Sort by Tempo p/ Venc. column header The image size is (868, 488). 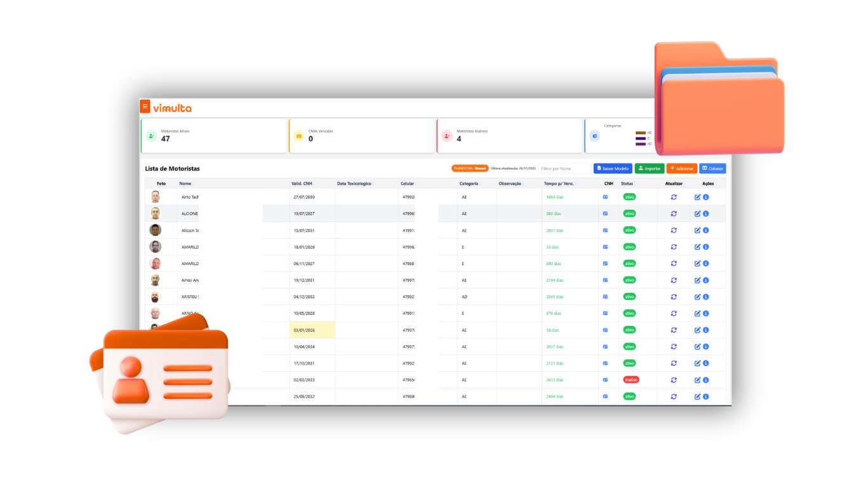click(559, 184)
